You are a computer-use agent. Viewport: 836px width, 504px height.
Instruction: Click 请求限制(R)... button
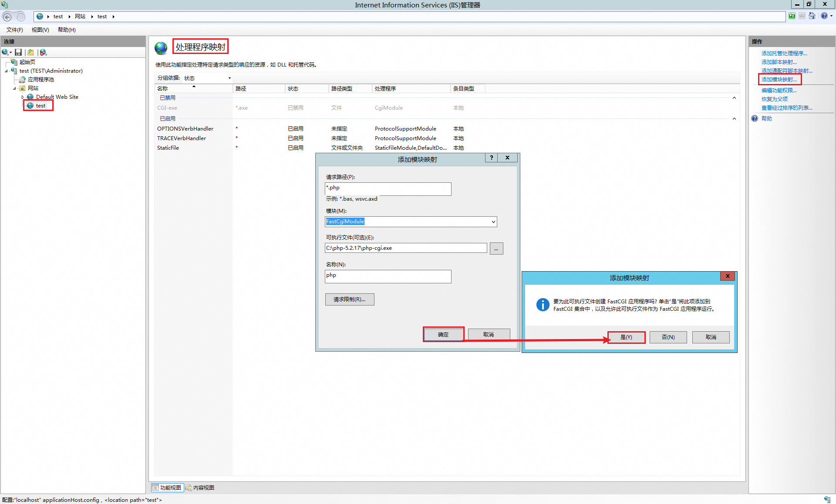click(x=350, y=299)
